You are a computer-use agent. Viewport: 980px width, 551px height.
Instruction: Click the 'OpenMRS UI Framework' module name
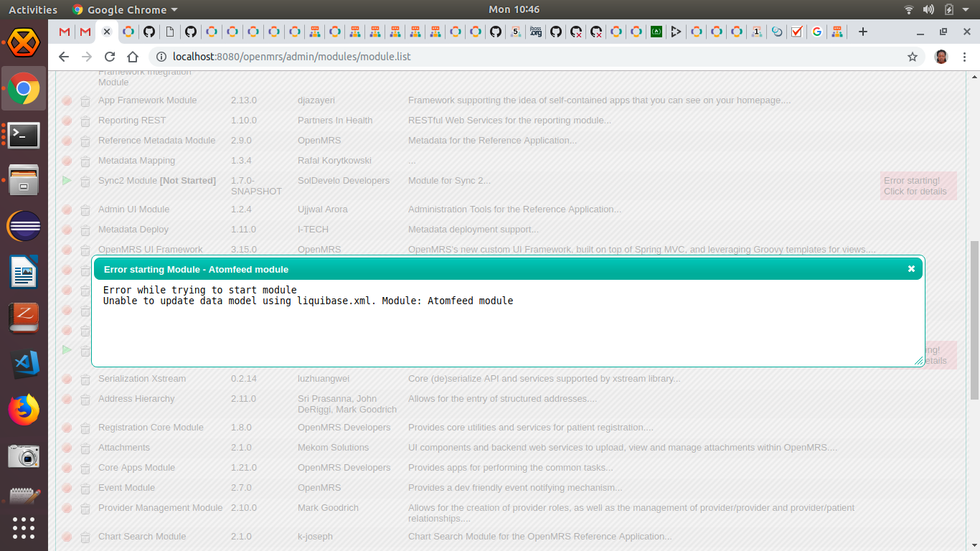[x=151, y=250]
